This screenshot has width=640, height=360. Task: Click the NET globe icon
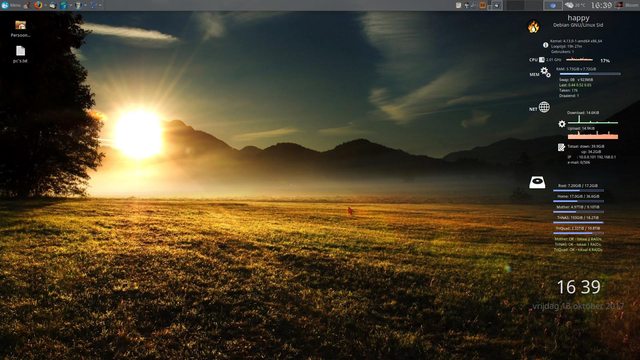pos(544,107)
